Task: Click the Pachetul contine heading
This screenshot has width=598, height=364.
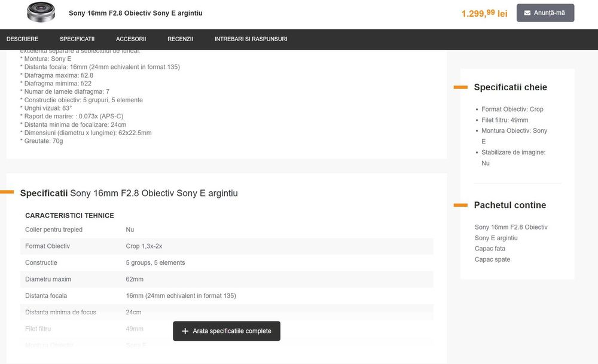Action: (510, 205)
